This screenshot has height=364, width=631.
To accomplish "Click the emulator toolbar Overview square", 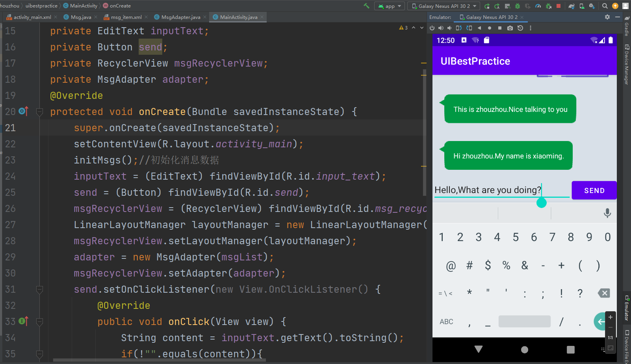I will (500, 28).
